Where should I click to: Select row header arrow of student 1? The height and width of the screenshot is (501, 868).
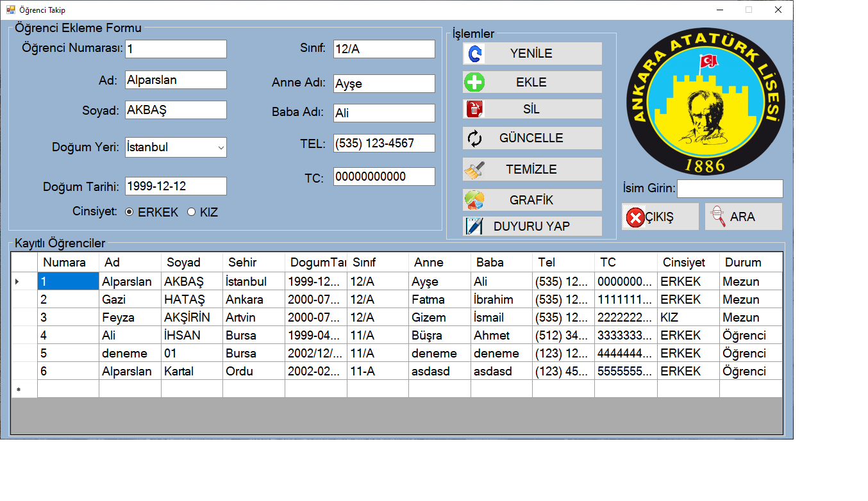pyautogui.click(x=24, y=281)
